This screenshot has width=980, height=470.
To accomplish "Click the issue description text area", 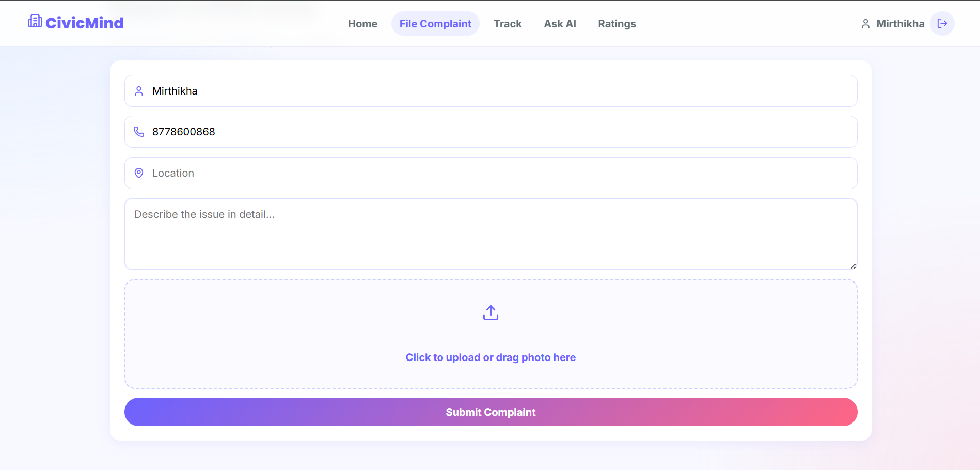I will point(491,234).
